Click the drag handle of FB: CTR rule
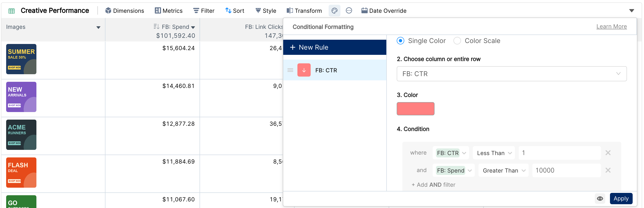Viewport: 644px width, 208px height. (290, 70)
